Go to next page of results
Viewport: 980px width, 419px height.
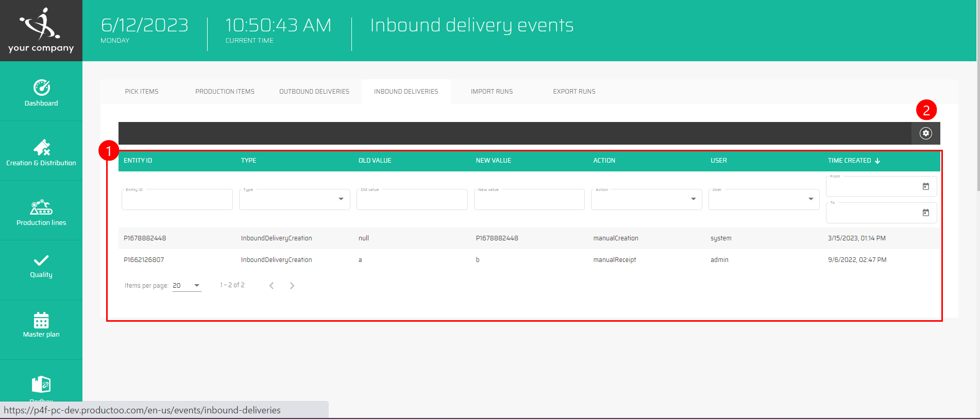pyautogui.click(x=292, y=286)
